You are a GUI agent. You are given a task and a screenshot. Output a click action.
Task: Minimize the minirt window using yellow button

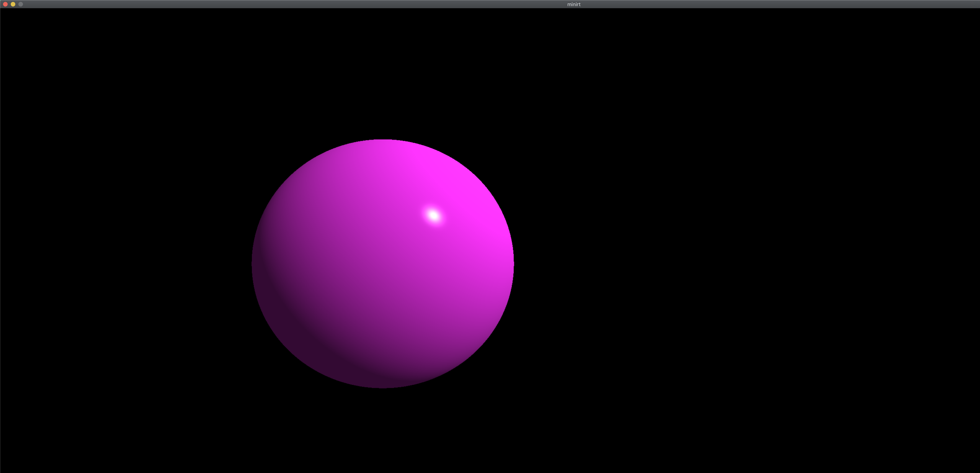point(13,4)
